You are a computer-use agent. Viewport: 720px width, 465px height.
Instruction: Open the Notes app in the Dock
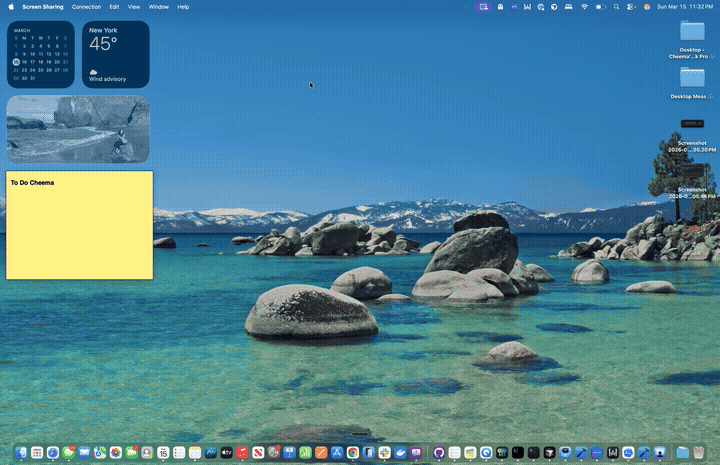coord(195,453)
